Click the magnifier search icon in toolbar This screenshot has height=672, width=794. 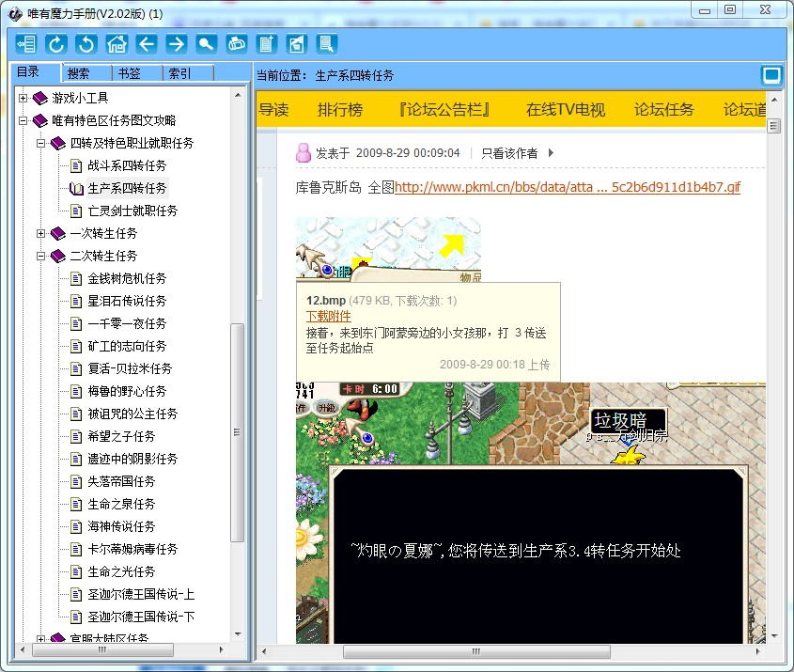pyautogui.click(x=206, y=43)
